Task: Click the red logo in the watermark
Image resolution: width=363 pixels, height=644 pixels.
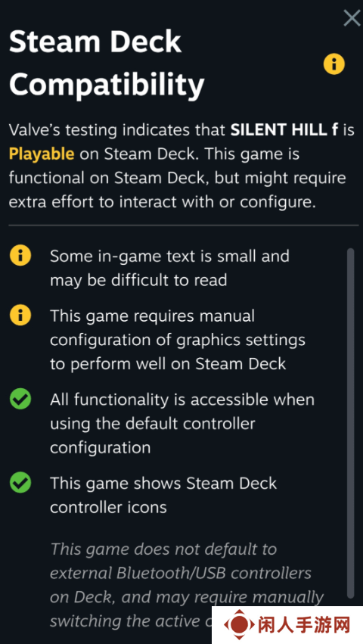Action: [x=238, y=624]
